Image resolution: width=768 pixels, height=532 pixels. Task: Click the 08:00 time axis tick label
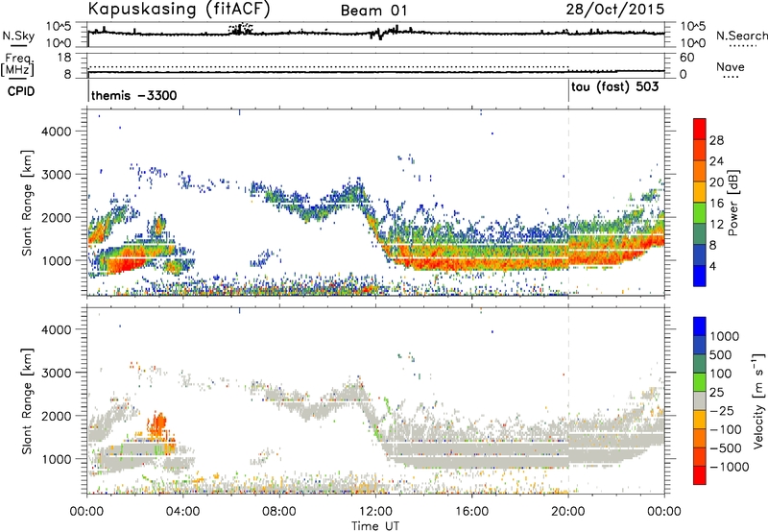pos(279,512)
